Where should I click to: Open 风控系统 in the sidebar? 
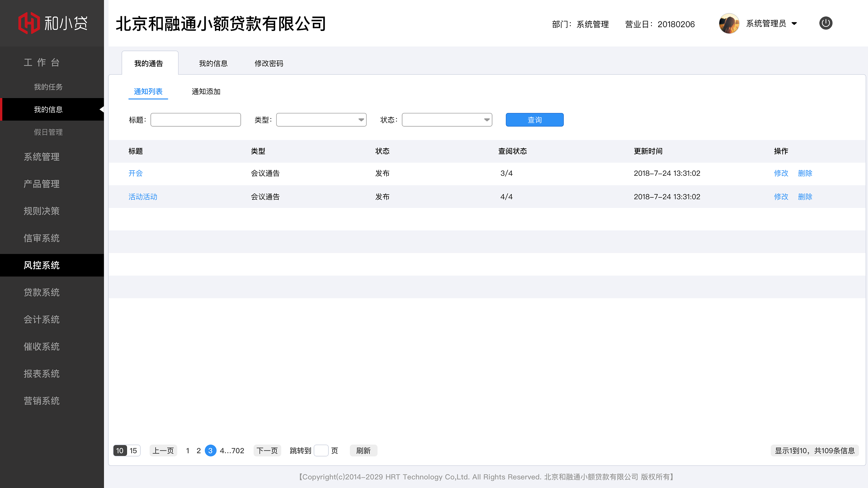[41, 265]
